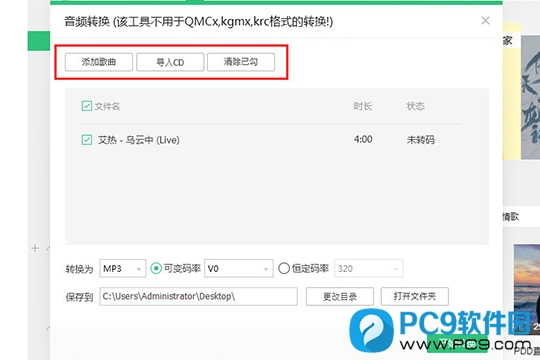Click the 添加歌曲 button
The image size is (540, 360).
(x=99, y=62)
